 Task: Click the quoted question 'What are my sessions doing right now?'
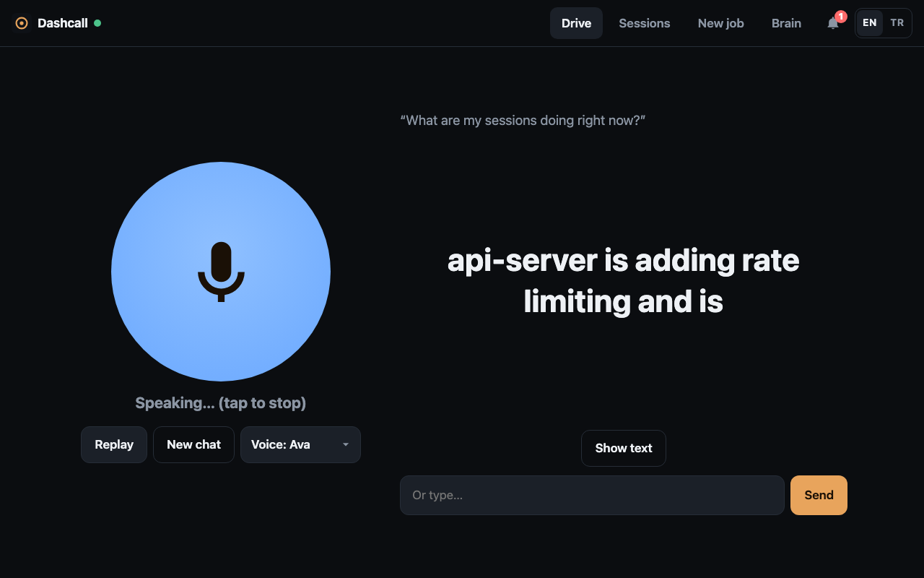pos(523,120)
